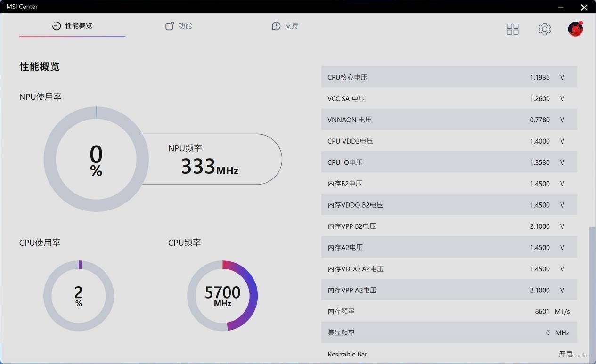Image resolution: width=596 pixels, height=364 pixels.
Task: Close the MSI Center window
Action: tap(584, 7)
